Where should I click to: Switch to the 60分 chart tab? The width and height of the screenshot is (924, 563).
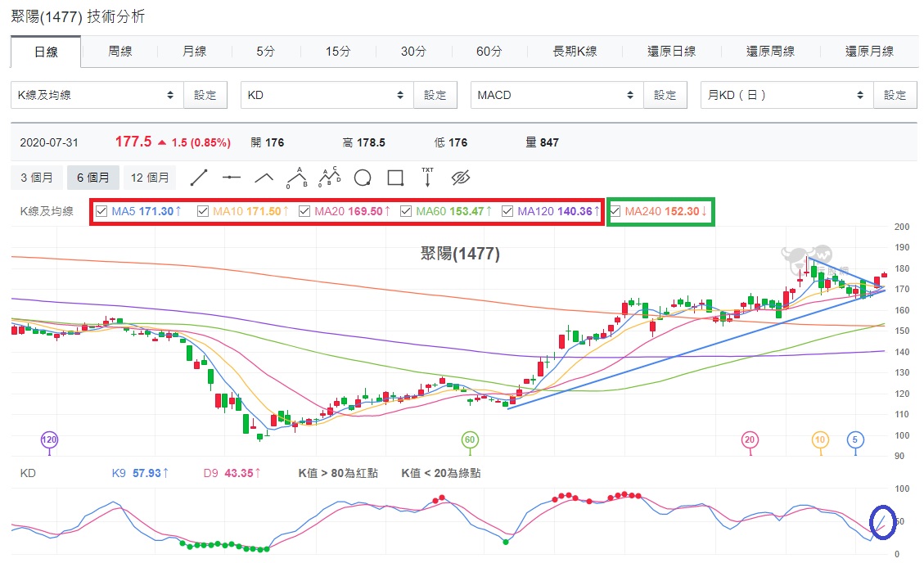tap(489, 52)
